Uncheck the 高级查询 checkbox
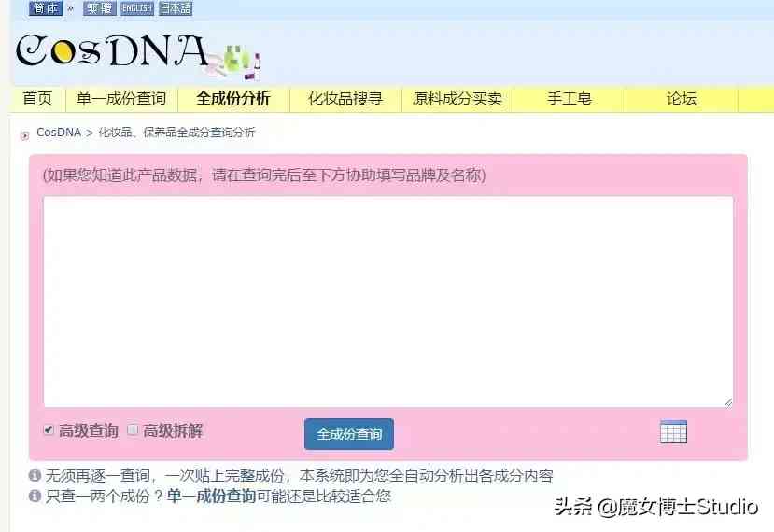 49,429
